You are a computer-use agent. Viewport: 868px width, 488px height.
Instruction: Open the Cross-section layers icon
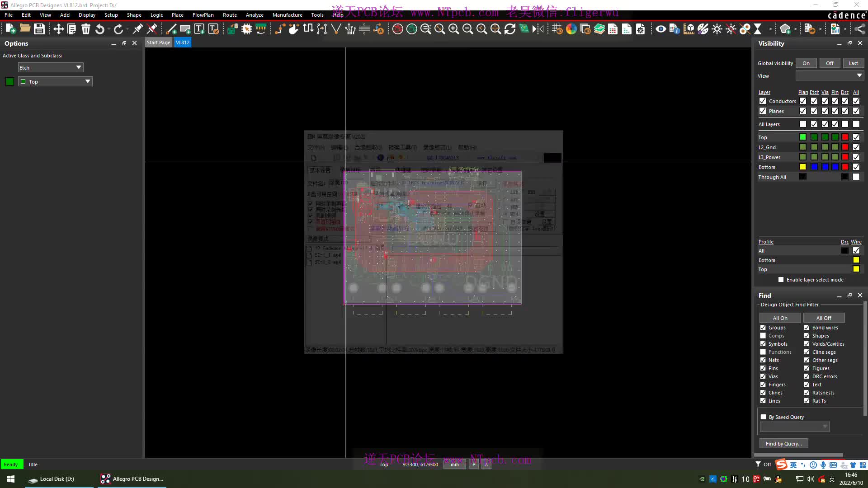tap(599, 29)
